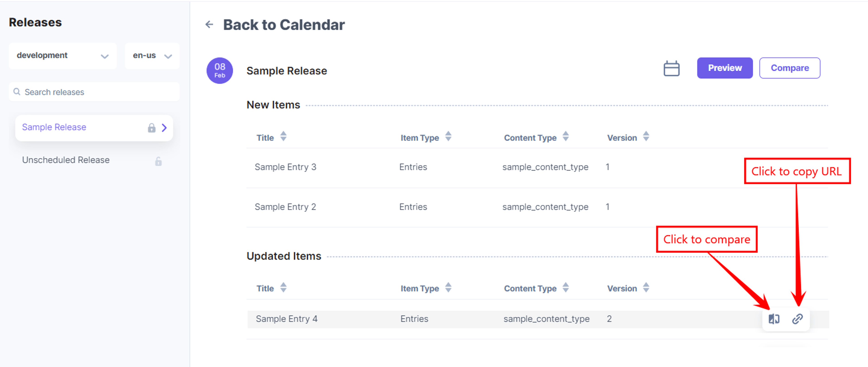Click Entries cell for Sample Entry 3

[413, 167]
